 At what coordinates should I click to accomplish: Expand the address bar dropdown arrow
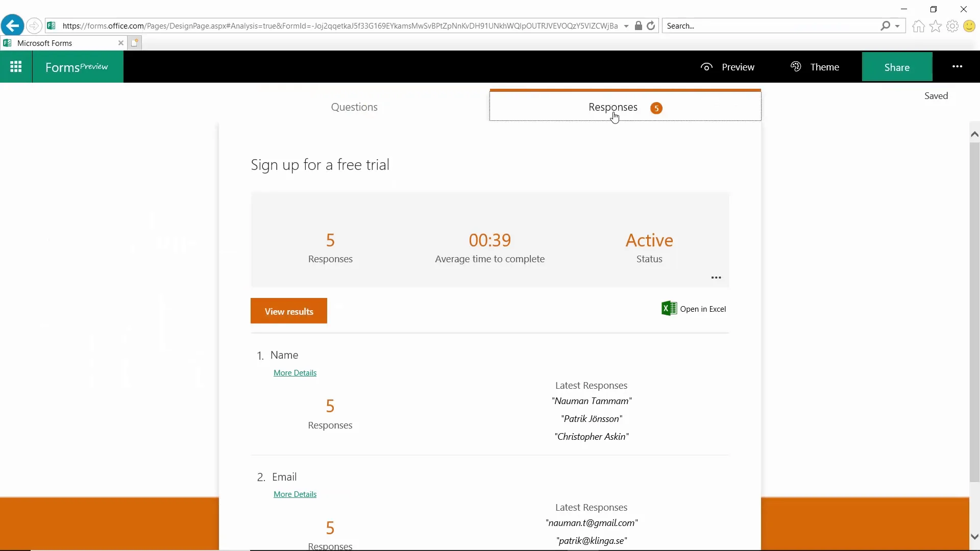[x=626, y=26]
